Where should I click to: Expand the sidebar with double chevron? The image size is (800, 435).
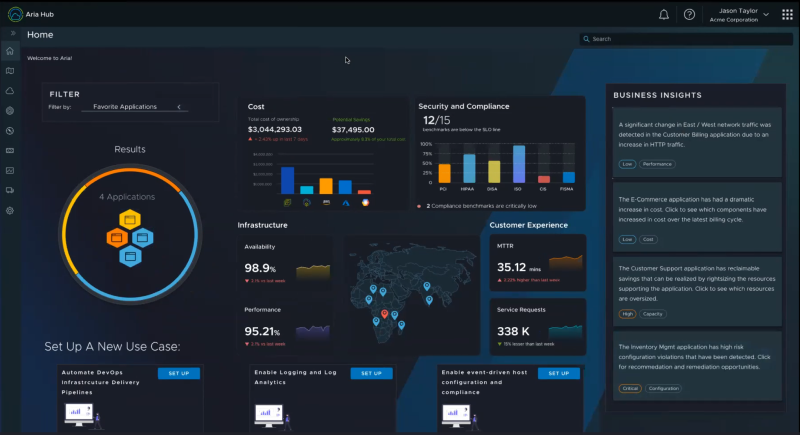[13, 33]
